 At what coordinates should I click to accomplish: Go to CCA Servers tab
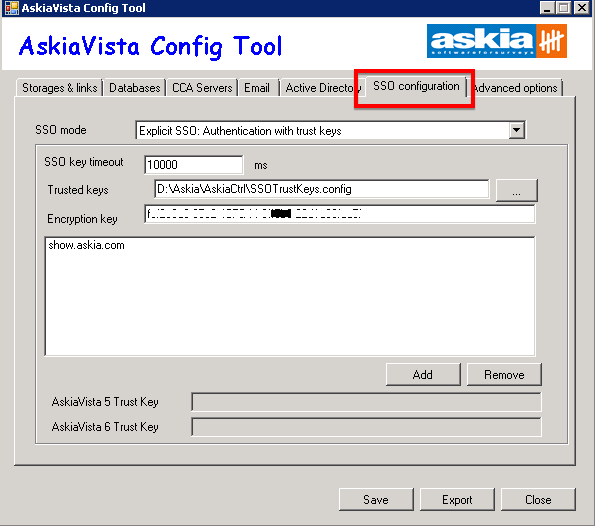pyautogui.click(x=202, y=88)
